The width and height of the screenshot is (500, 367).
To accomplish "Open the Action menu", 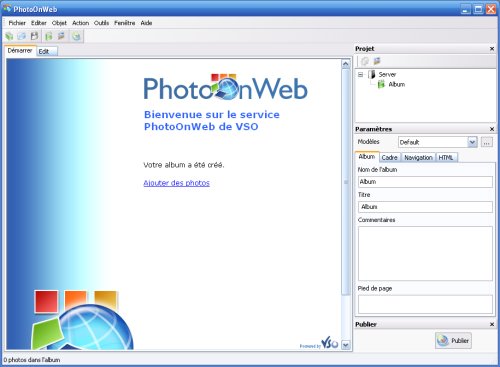I will (x=80, y=23).
